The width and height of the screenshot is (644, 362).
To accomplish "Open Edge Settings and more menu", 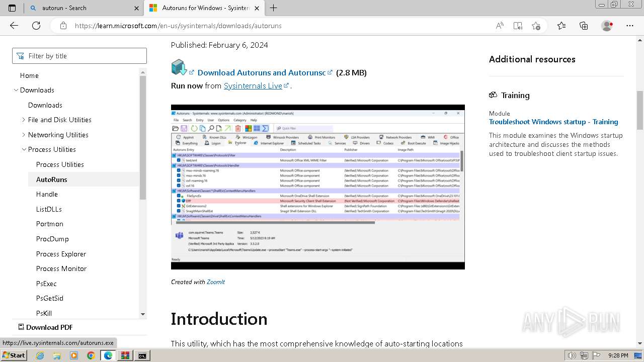I will pyautogui.click(x=630, y=26).
